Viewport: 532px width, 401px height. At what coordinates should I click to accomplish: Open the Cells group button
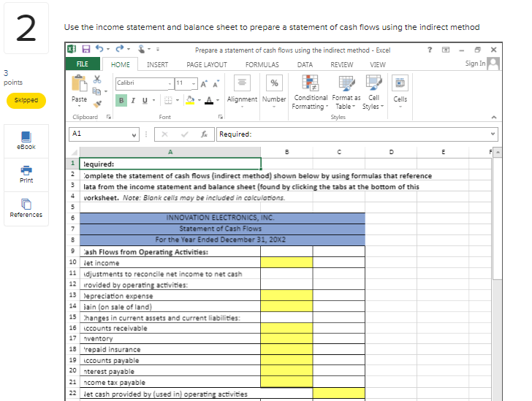click(400, 91)
